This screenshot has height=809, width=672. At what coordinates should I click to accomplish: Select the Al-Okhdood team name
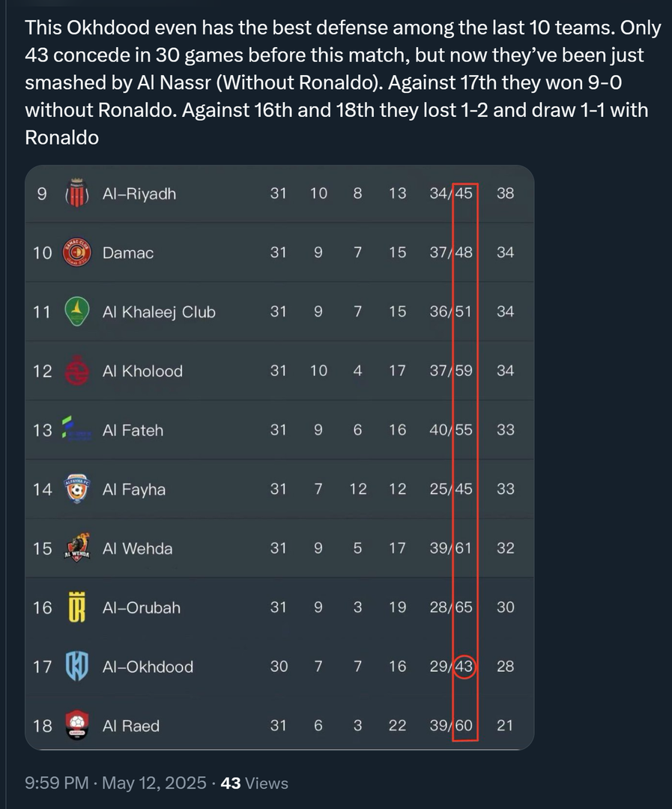[x=148, y=667]
